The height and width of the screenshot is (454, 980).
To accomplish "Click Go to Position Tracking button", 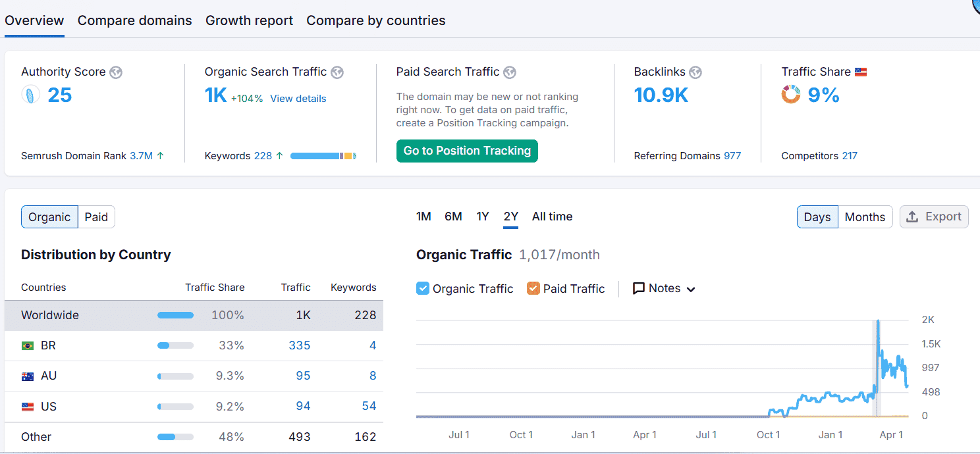I will pyautogui.click(x=467, y=151).
